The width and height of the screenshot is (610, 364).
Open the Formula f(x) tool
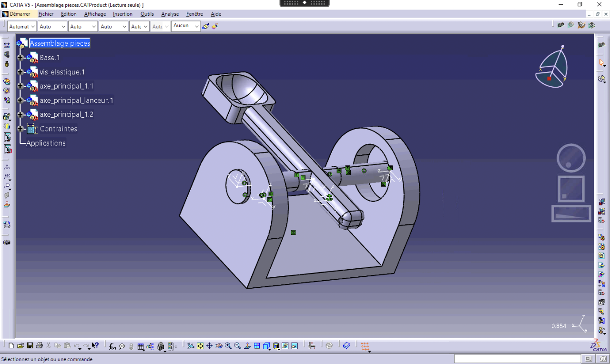point(112,346)
